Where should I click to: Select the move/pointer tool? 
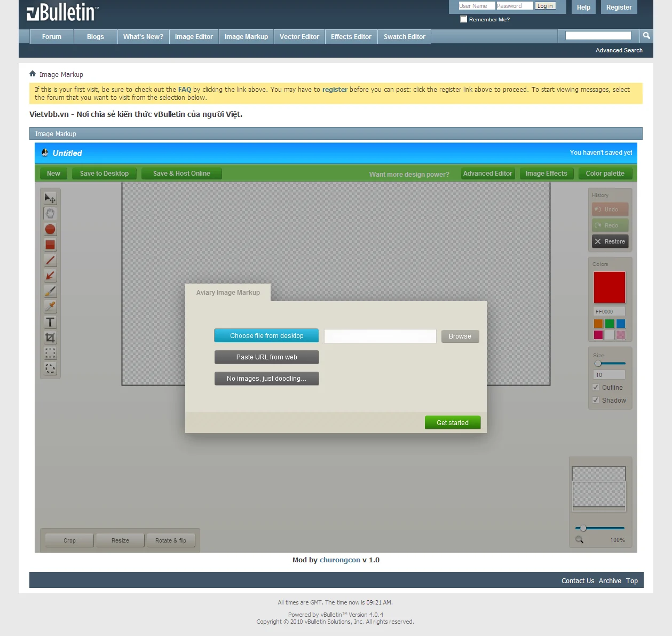click(50, 199)
